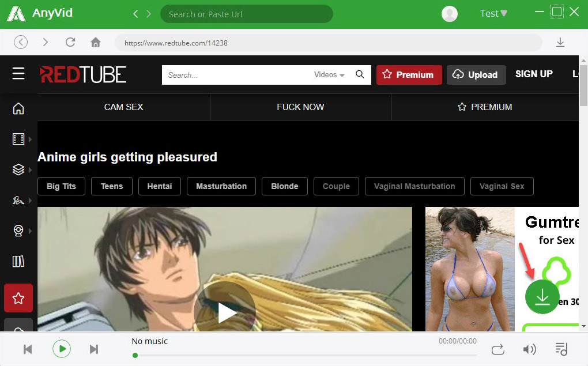Screen dimensions: 588x366
Task: Select the Big Tits tag
Action: 62,186
